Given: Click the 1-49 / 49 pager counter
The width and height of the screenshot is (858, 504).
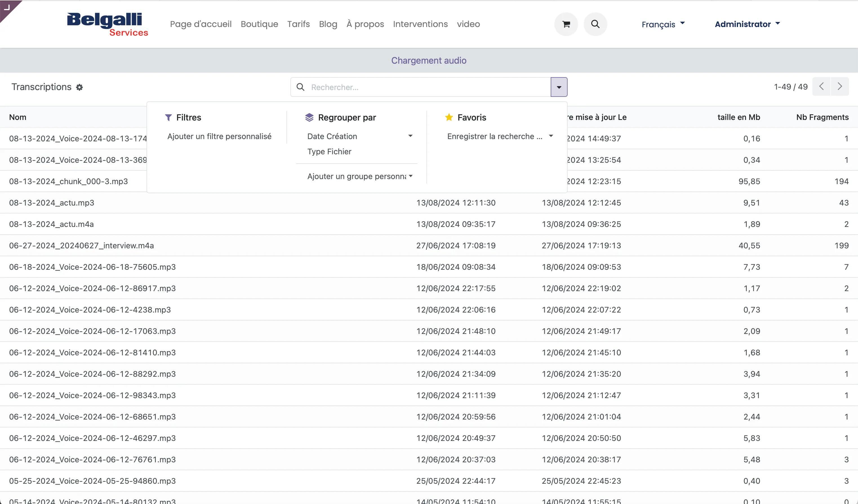Looking at the screenshot, I should click(791, 87).
